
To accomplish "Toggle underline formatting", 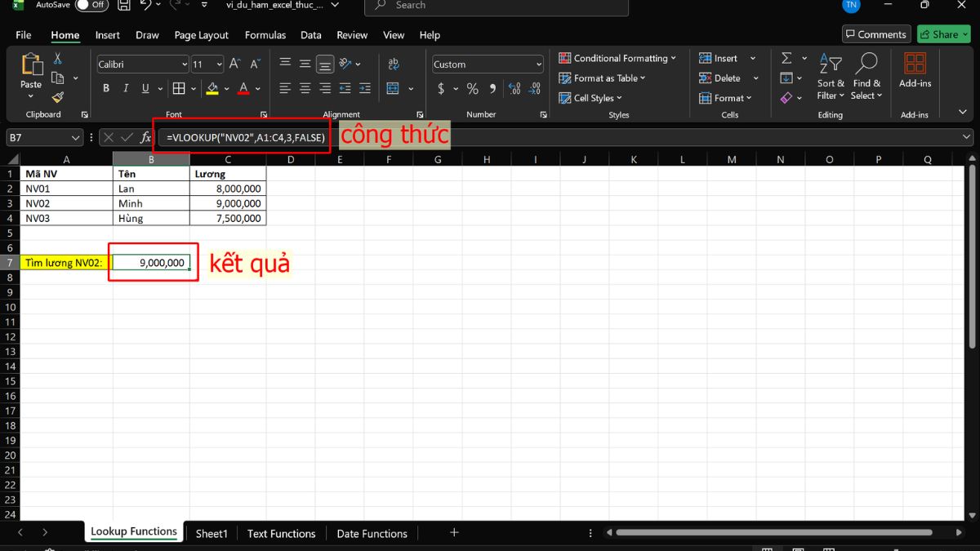I will coord(144,87).
